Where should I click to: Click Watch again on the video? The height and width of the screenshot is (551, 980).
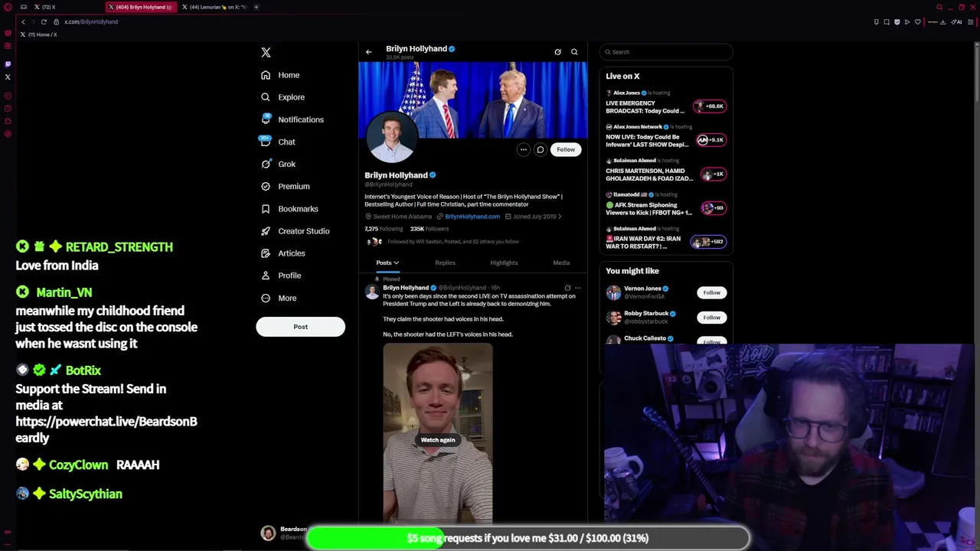(438, 440)
